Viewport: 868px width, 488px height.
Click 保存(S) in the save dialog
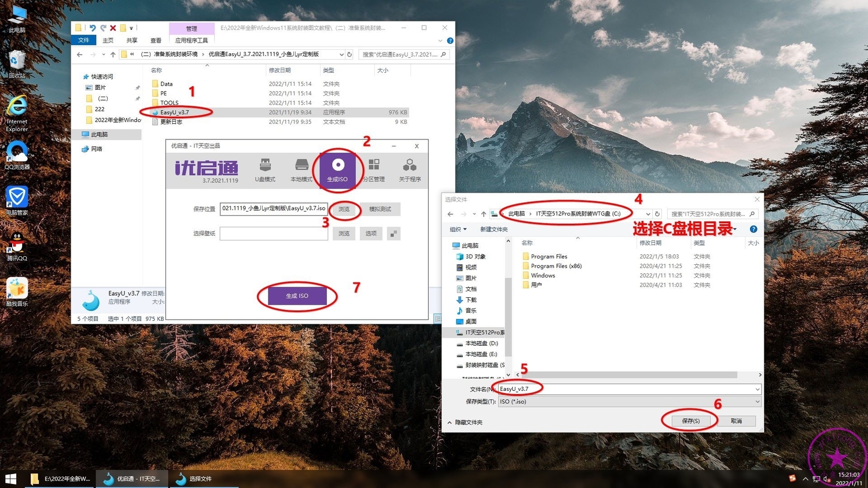coord(690,421)
